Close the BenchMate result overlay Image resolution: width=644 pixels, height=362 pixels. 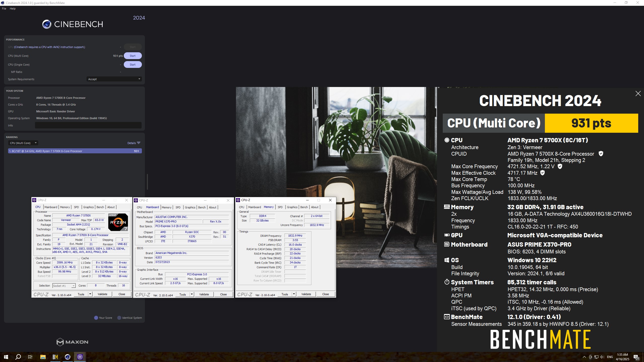click(638, 94)
